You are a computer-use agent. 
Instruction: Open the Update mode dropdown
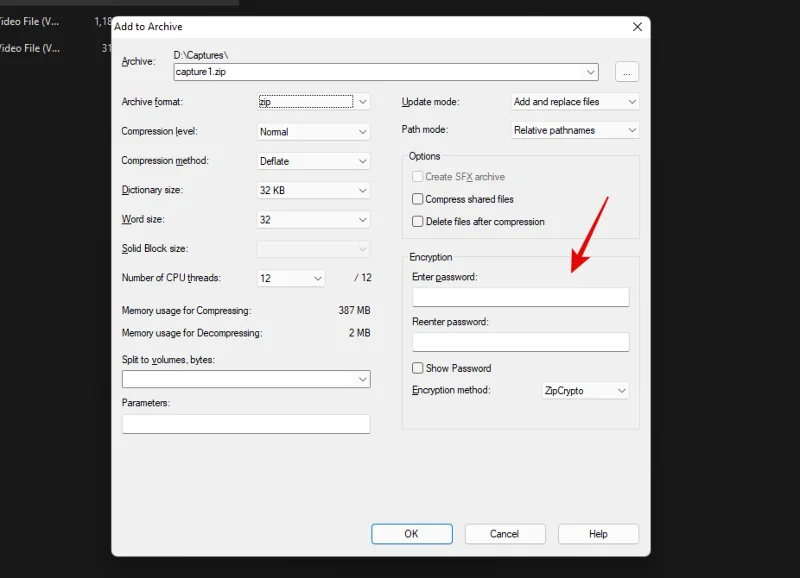coord(574,102)
